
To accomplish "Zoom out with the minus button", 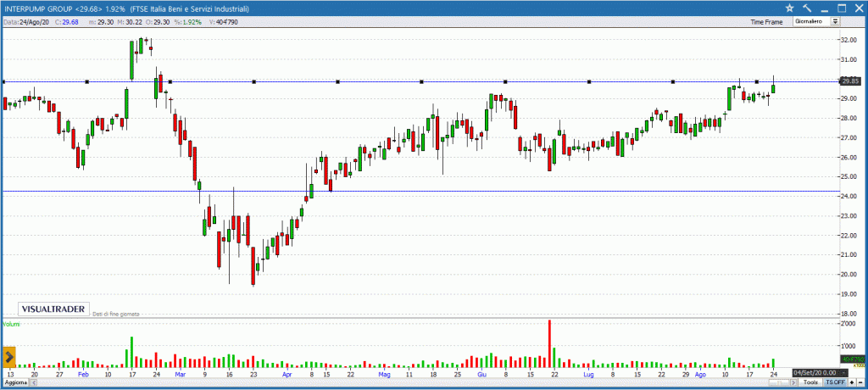I will pos(860,382).
